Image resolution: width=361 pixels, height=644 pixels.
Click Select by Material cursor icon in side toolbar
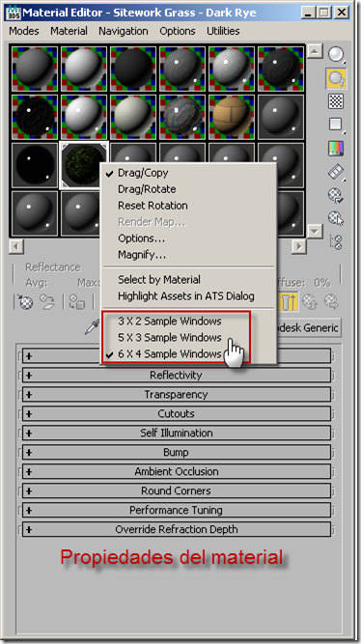(336, 218)
